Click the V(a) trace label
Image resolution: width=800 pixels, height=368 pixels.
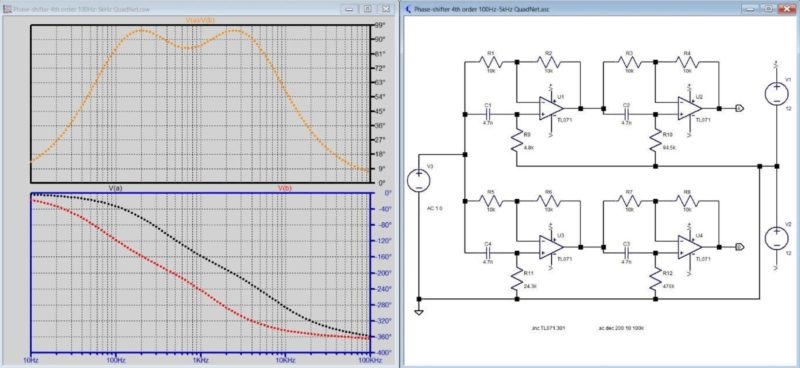pyautogui.click(x=115, y=188)
